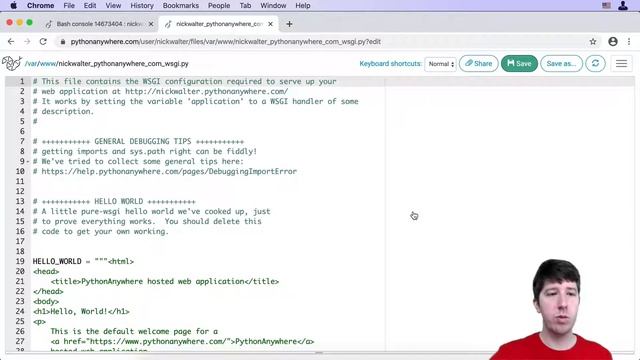Click the site lock icon in address bar
Screen dimensions: 640x360
[62, 42]
